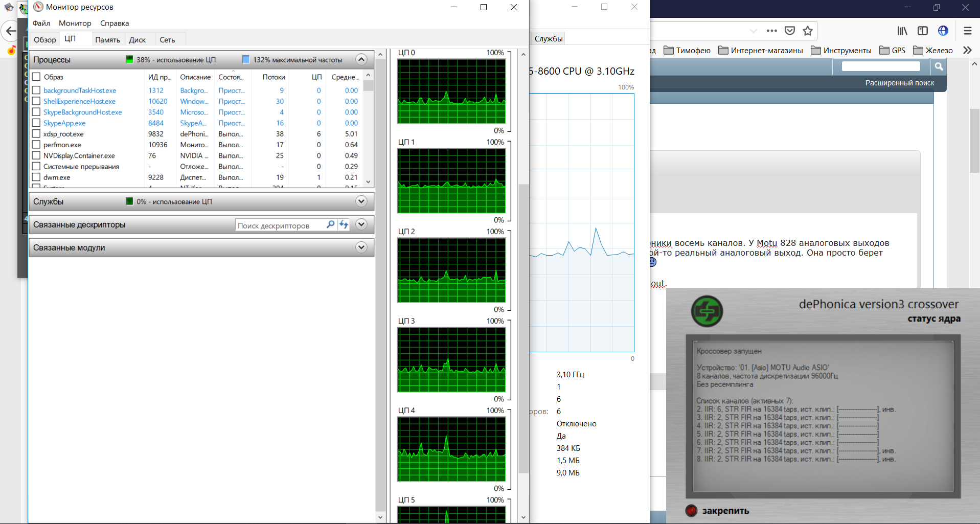This screenshot has width=980, height=524.
Task: Check the xdsp_root.exe process box
Action: click(x=36, y=133)
